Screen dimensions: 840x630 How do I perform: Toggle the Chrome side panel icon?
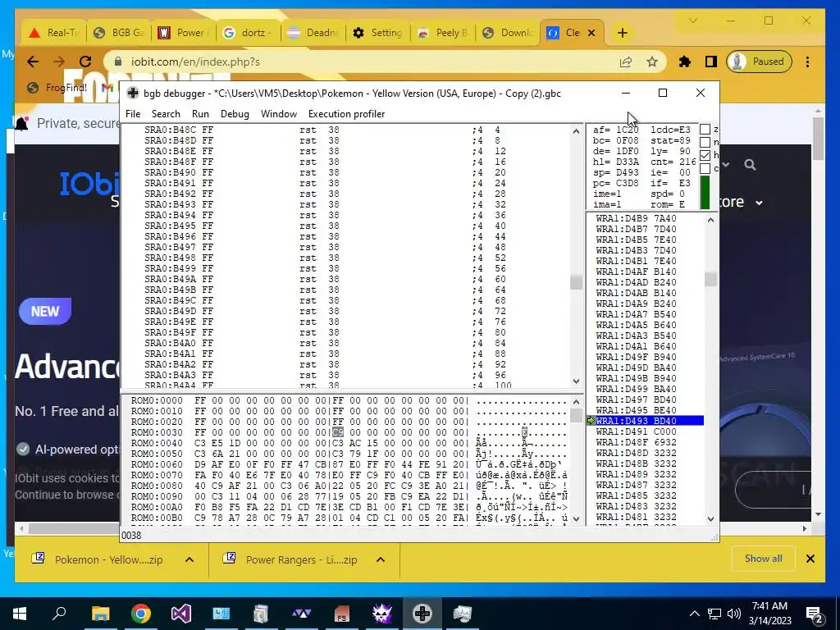pos(711,62)
